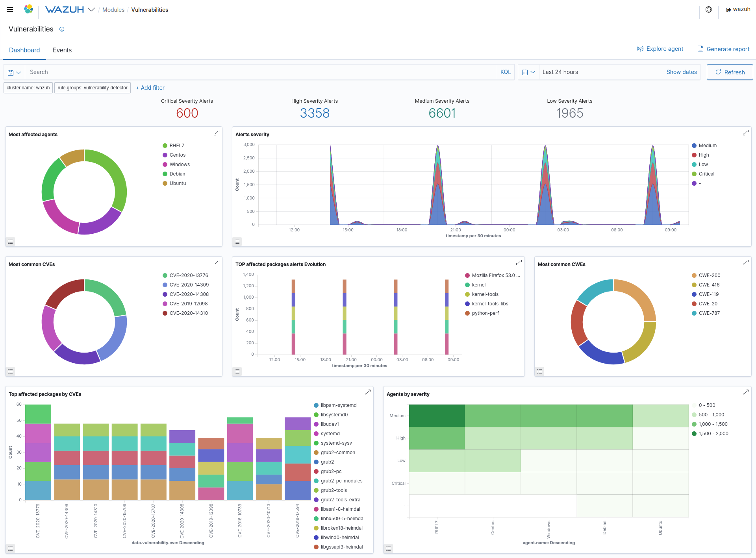The width and height of the screenshot is (756, 558).
Task: Click the Explore agent icon
Action: pos(640,49)
